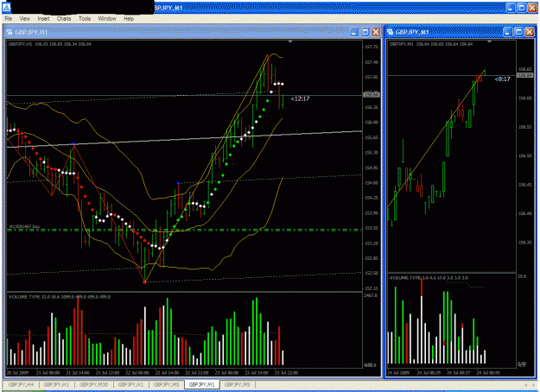The width and height of the screenshot is (540, 392).
Task: Click the chart shift triangle in the H1 chart
Action: [x=290, y=41]
